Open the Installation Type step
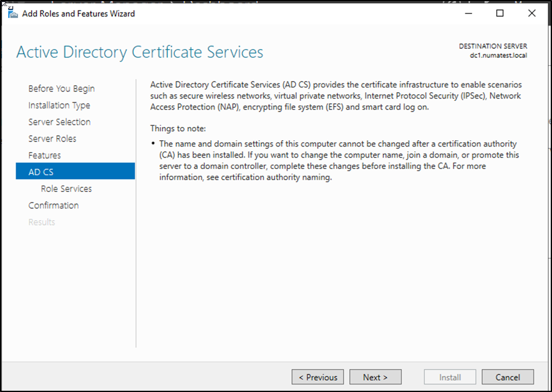 point(59,105)
